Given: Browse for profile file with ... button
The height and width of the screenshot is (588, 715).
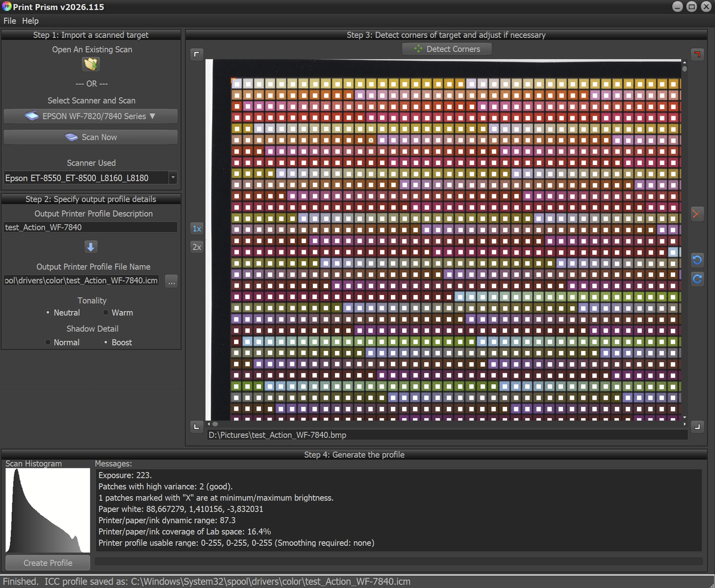Looking at the screenshot, I should click(x=172, y=282).
